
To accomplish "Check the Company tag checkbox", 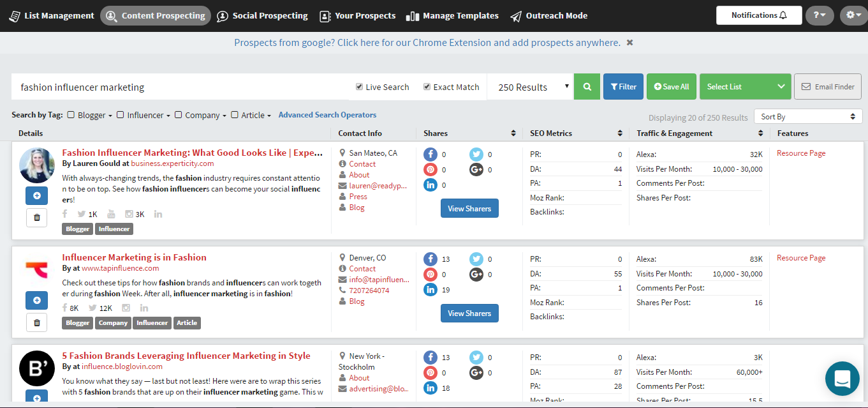I will pos(179,115).
